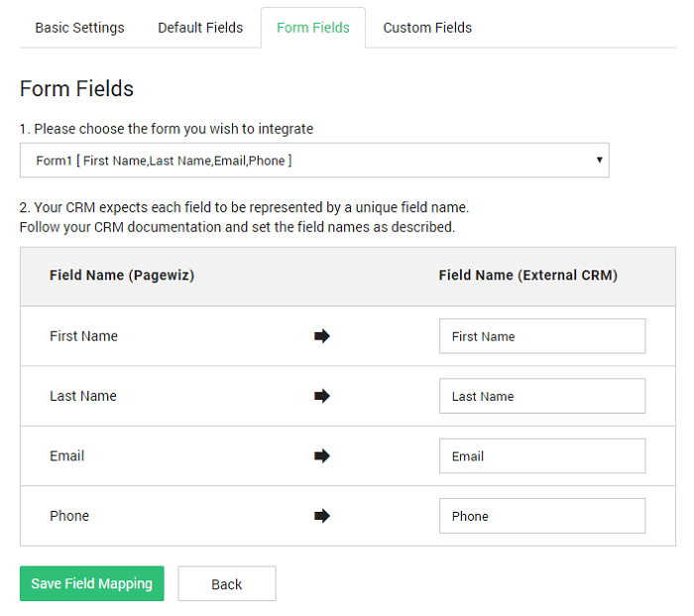
Task: Click the Field Name (External CRM) column header
Action: pos(527,276)
